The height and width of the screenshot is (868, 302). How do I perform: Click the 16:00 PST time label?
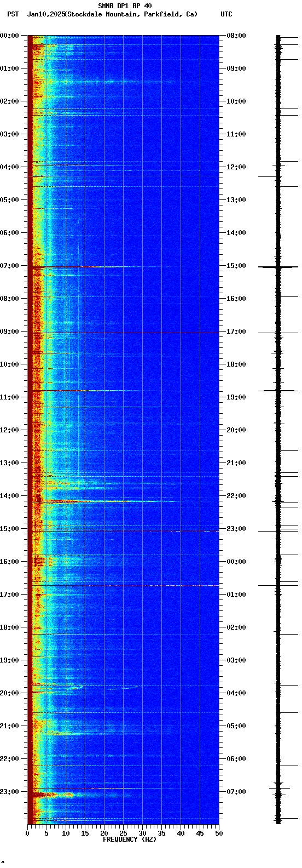[x=10, y=562]
